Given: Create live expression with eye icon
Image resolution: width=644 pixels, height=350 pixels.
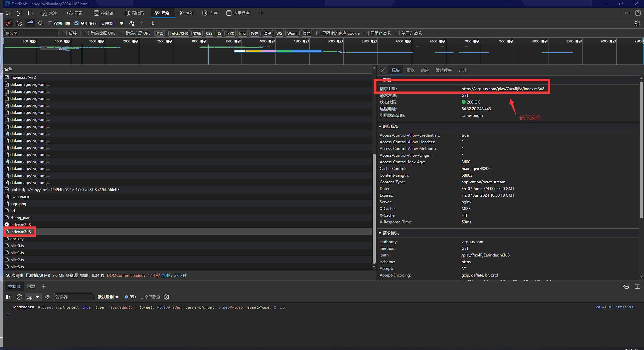Looking at the screenshot, I should [48, 297].
